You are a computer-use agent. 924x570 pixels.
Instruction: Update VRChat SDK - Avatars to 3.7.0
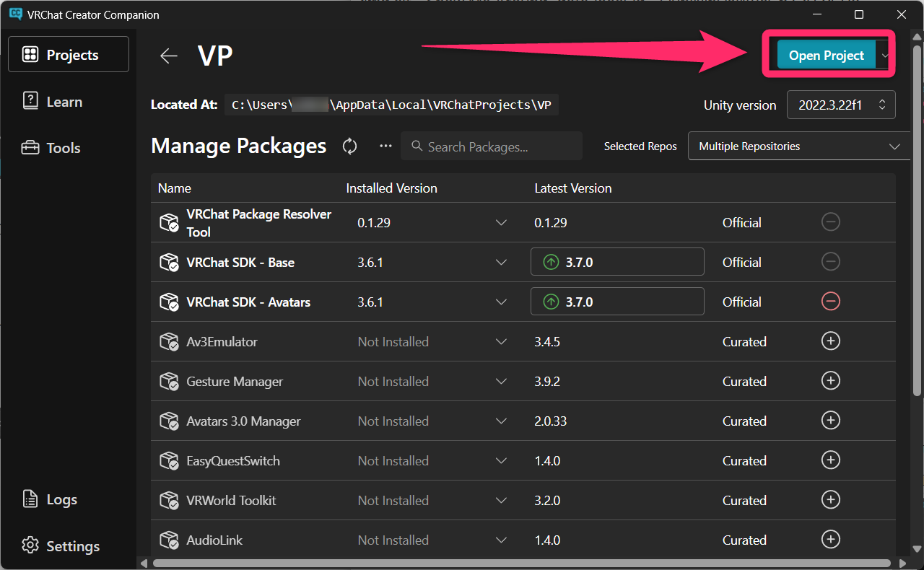pyautogui.click(x=617, y=302)
